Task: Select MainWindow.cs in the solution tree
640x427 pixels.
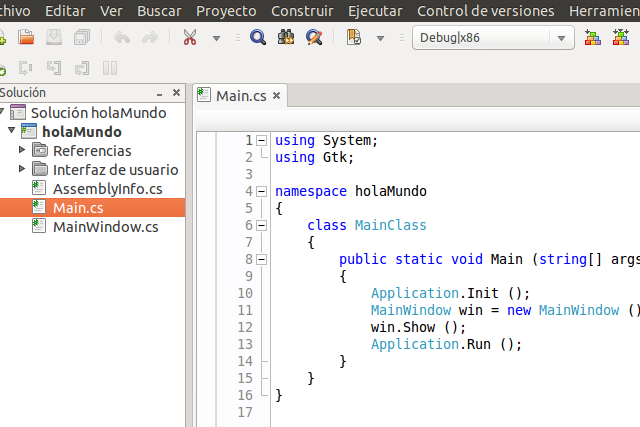Action: pos(106,227)
